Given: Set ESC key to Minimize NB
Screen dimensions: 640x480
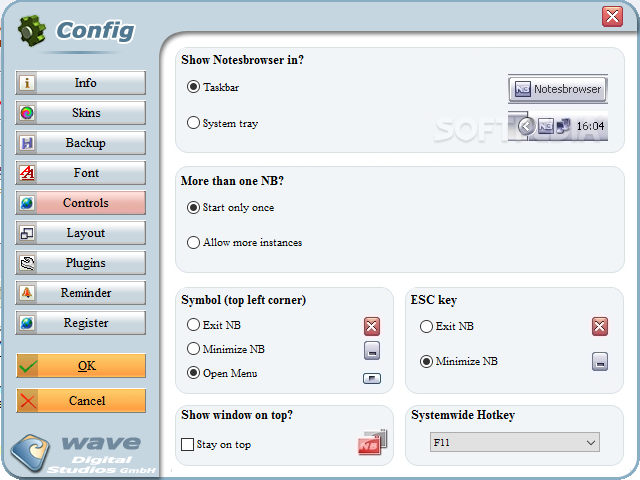Looking at the screenshot, I should tap(459, 361).
